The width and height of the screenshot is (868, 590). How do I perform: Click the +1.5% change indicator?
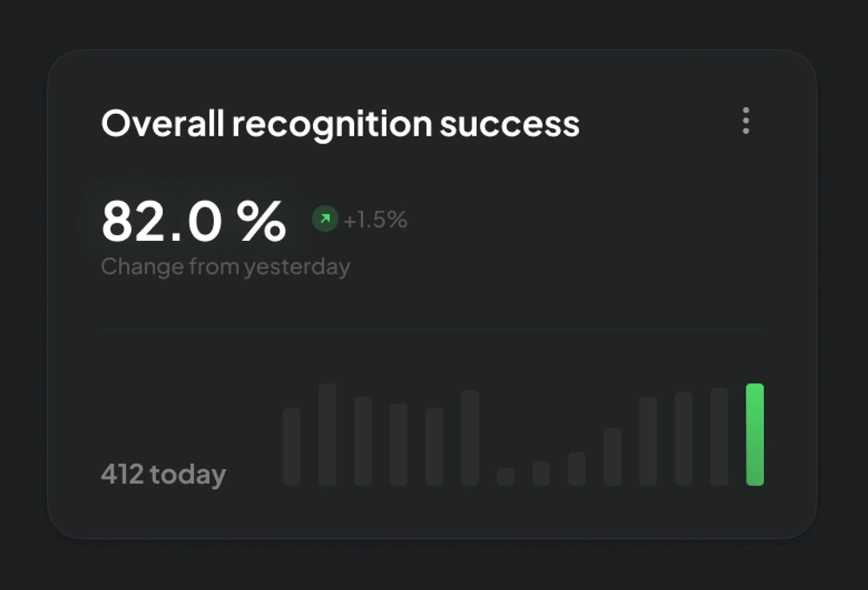pyautogui.click(x=375, y=220)
